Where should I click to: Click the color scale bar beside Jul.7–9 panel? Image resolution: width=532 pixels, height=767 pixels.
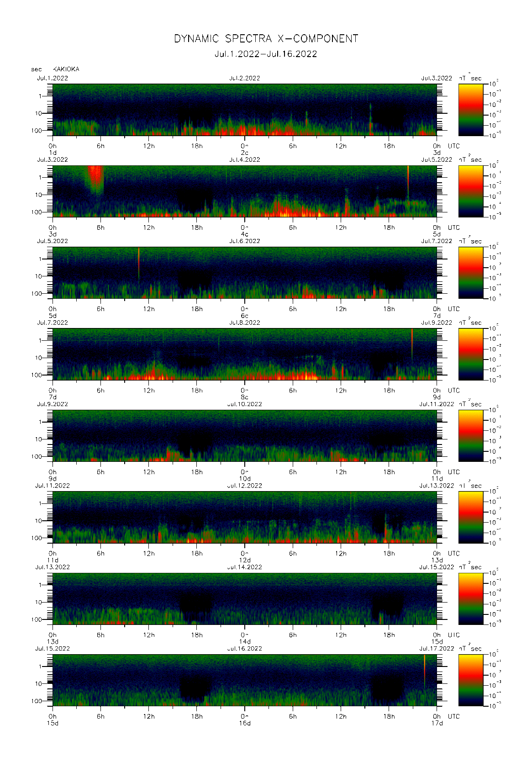pyautogui.click(x=471, y=354)
